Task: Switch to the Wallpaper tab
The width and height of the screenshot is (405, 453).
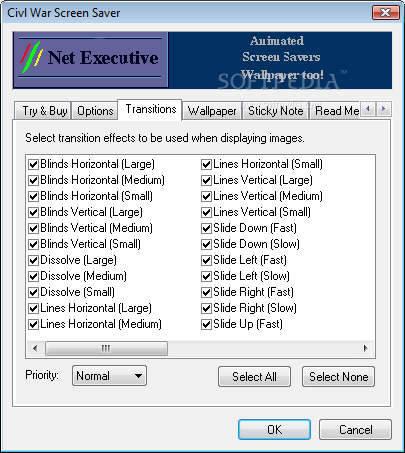Action: pyautogui.click(x=212, y=111)
